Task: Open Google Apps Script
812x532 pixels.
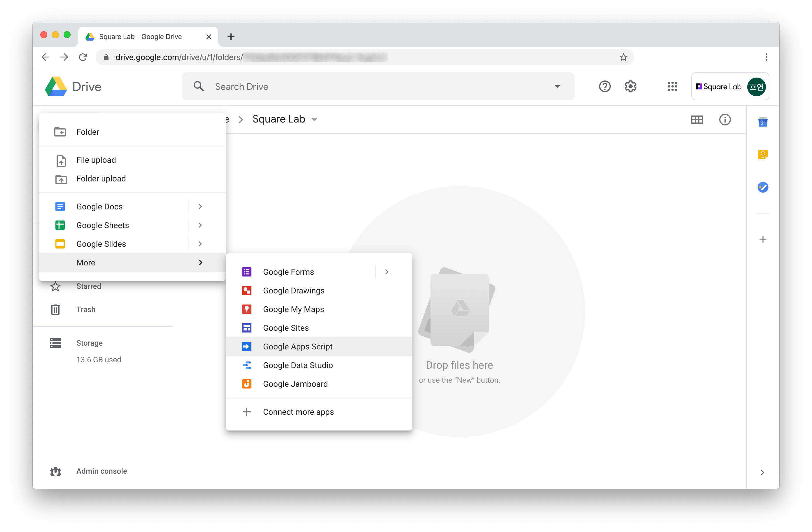Action: tap(298, 346)
